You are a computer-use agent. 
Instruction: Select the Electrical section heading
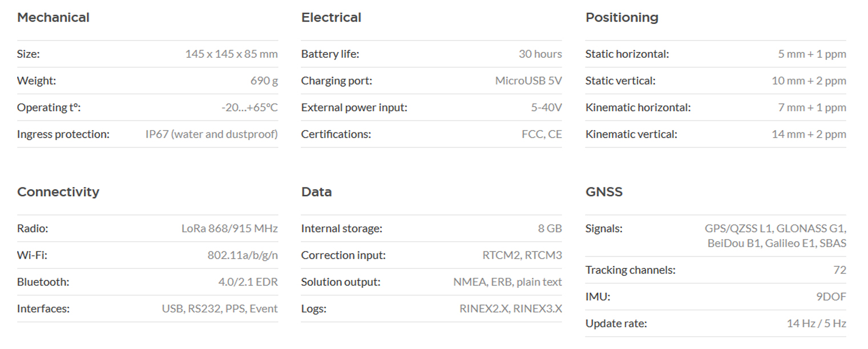[331, 18]
